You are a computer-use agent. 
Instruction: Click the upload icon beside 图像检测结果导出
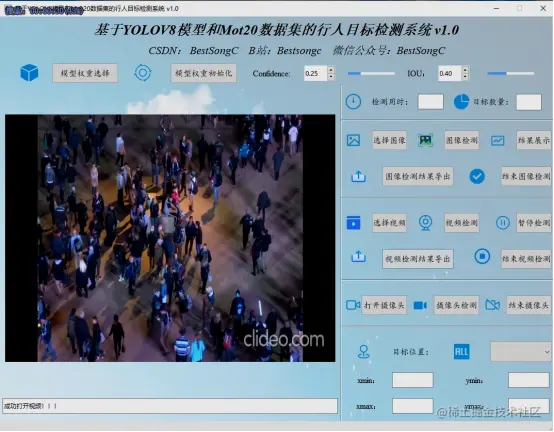(358, 176)
